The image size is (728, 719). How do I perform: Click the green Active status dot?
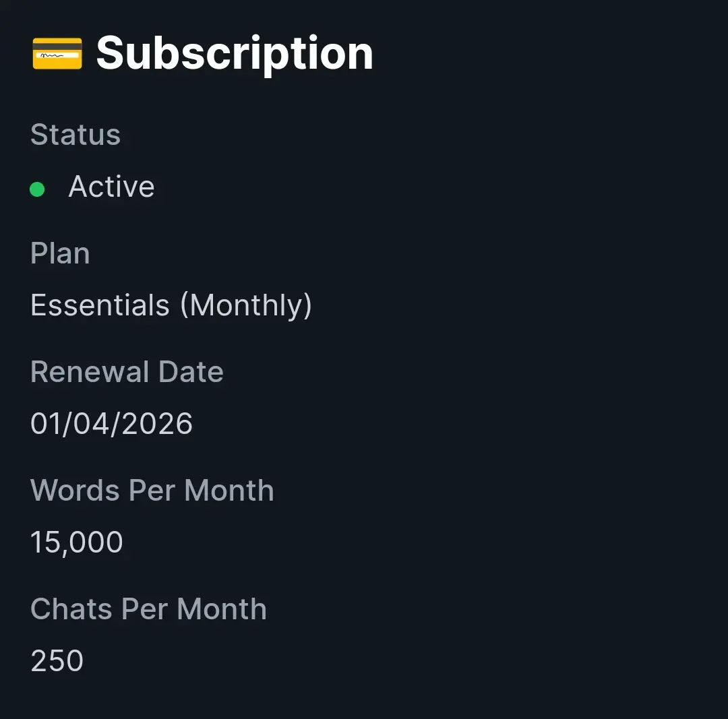coord(37,189)
